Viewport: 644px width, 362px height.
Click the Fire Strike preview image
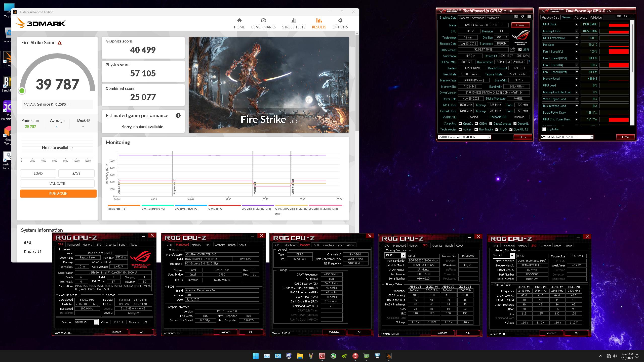269,85
